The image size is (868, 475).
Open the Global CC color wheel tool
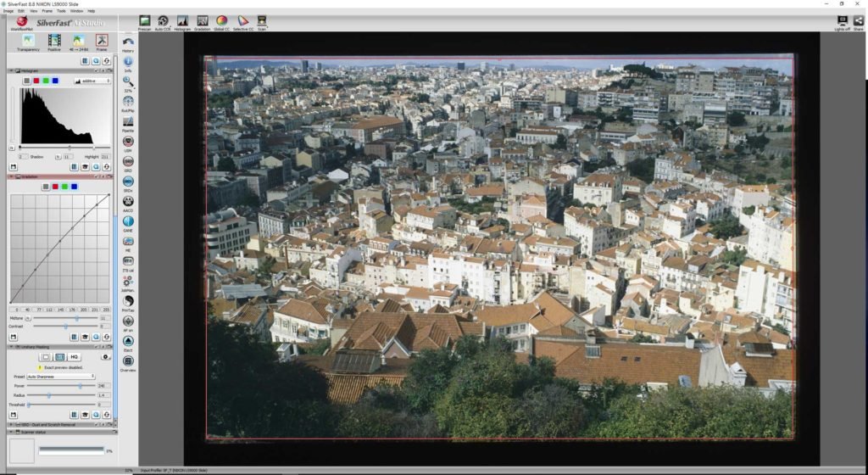coord(221,21)
